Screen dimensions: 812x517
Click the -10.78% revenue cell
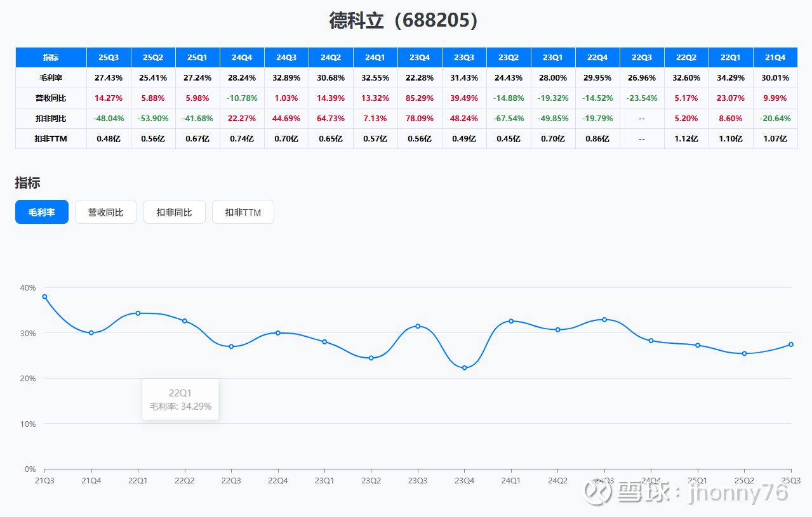[242, 98]
